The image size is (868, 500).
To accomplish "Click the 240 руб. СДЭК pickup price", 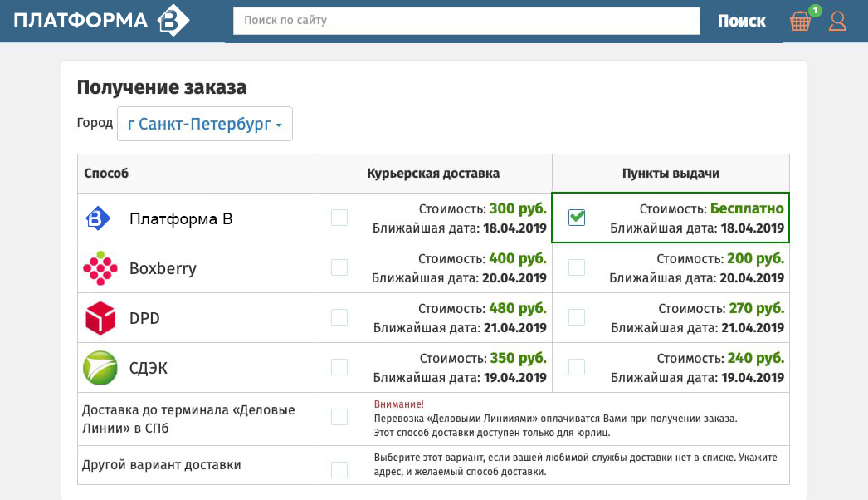I will pyautogui.click(x=756, y=359).
